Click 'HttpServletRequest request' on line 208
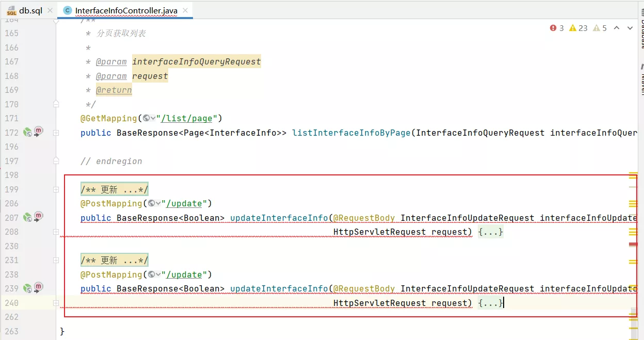This screenshot has width=644, height=340. pyautogui.click(x=403, y=232)
